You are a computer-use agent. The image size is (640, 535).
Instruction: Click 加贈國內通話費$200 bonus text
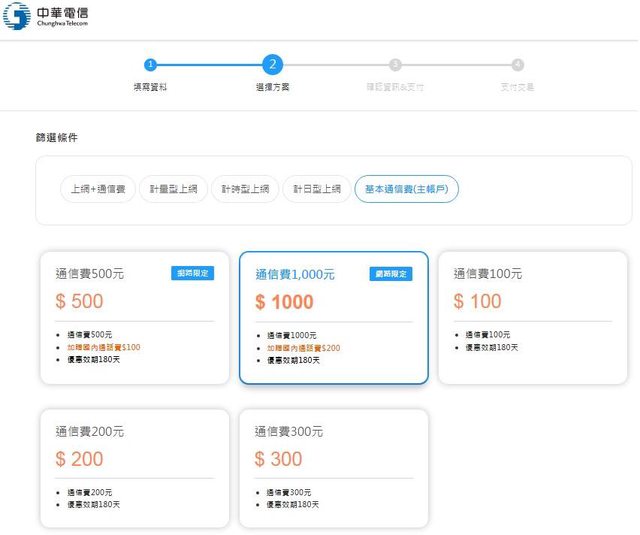(x=303, y=348)
